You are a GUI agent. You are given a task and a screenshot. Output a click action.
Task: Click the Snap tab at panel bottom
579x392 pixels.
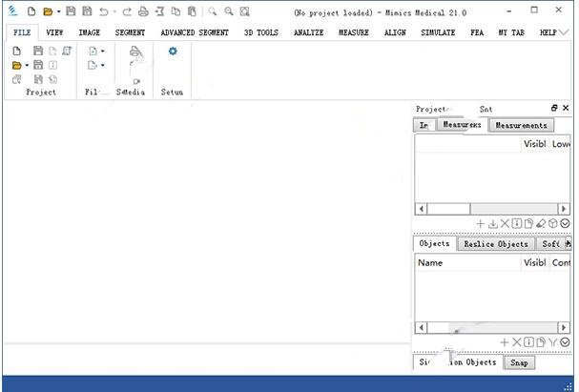pyautogui.click(x=519, y=362)
